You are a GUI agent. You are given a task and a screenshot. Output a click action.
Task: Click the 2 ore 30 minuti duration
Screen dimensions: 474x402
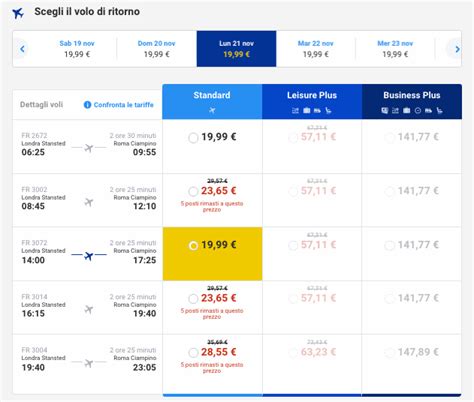[x=133, y=135]
